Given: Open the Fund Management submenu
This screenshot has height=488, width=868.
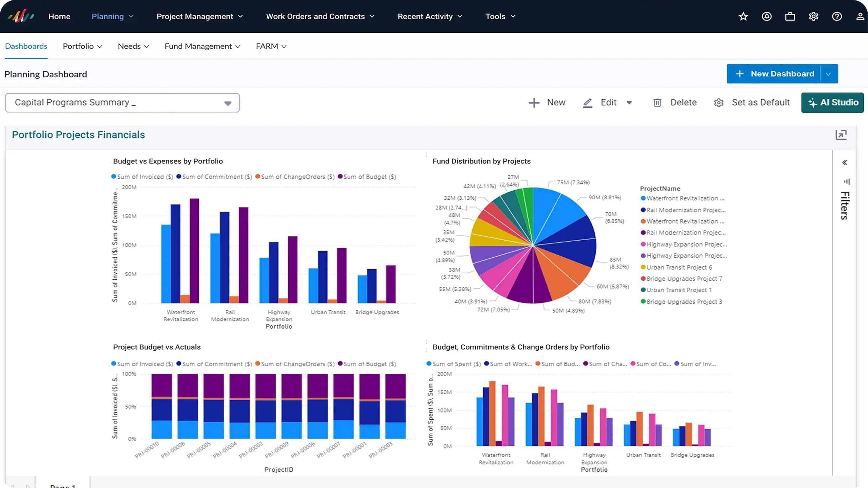Looking at the screenshot, I should pos(202,46).
